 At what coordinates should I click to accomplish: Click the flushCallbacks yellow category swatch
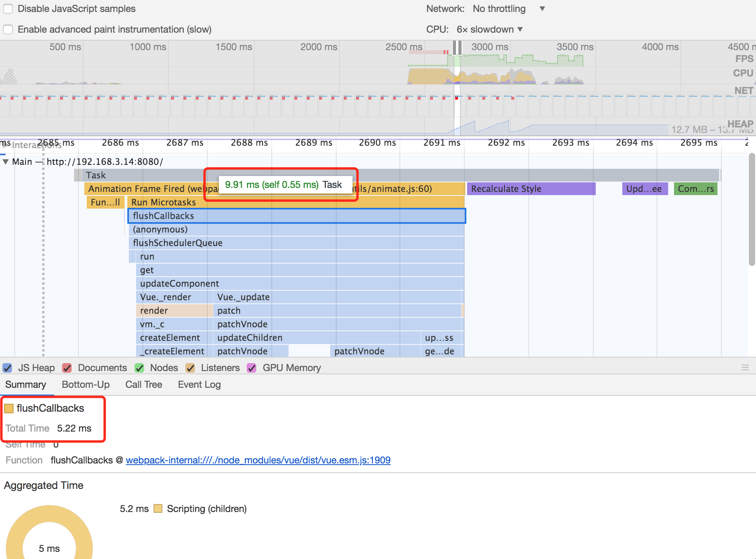9,408
